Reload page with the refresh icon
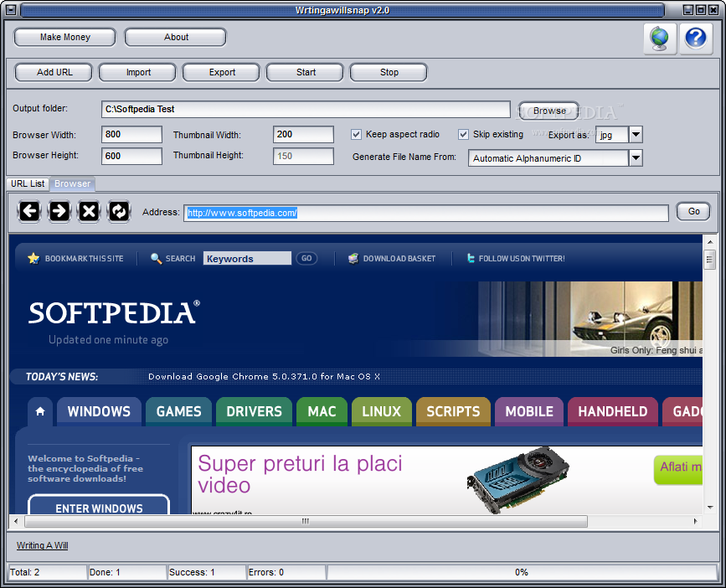Image resolution: width=726 pixels, height=588 pixels. pos(119,212)
